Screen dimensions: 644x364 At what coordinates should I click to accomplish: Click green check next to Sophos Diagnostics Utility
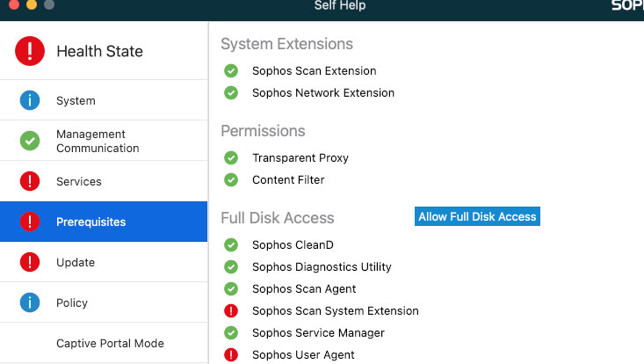pos(231,267)
